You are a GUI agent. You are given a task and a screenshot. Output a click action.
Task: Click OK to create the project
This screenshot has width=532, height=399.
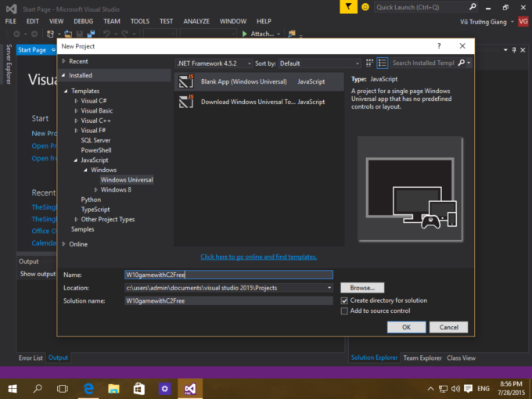(x=407, y=327)
